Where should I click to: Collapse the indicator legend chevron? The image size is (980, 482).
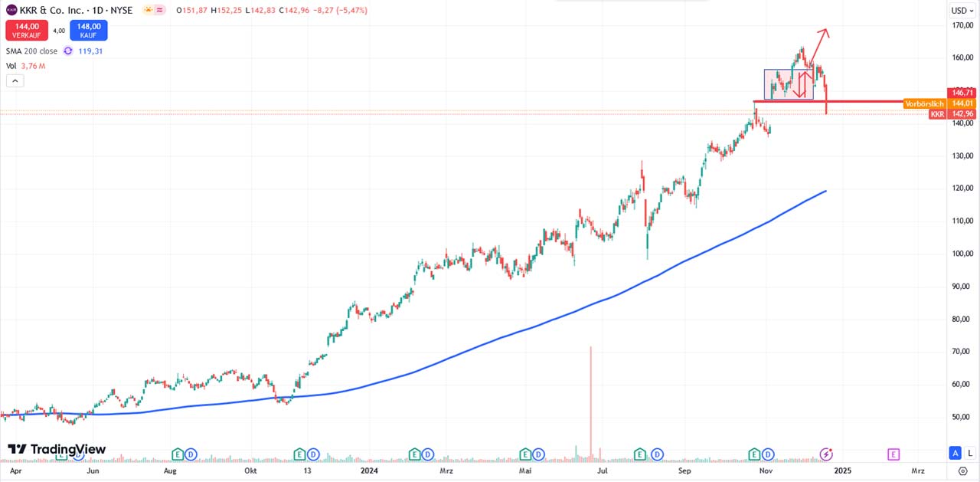pyautogui.click(x=16, y=81)
